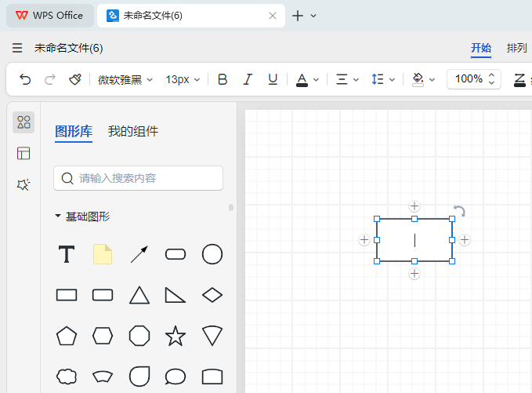The image size is (532, 393).
Task: Select the diamond shape
Action: pyautogui.click(x=212, y=295)
